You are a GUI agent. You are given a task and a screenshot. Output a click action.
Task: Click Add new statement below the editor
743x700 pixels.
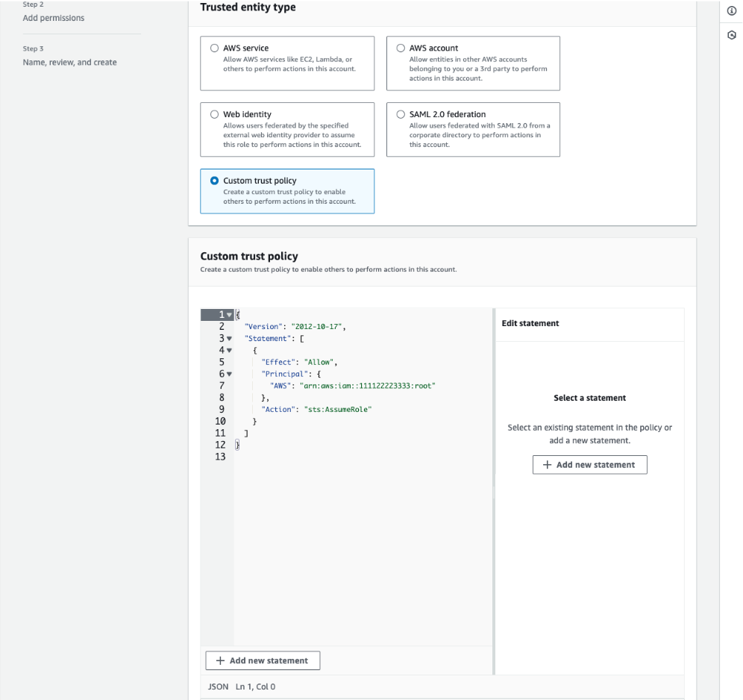(263, 660)
